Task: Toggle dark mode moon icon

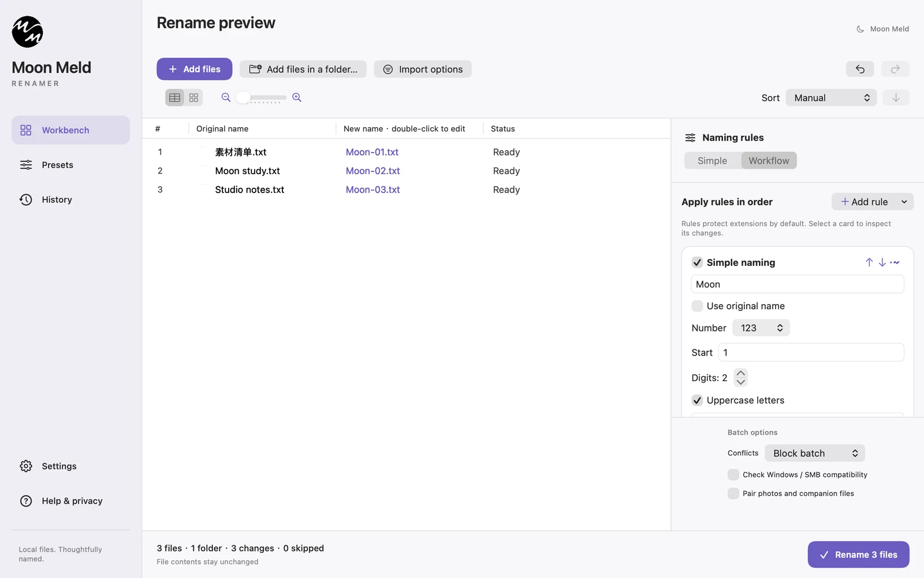Action: coord(860,29)
